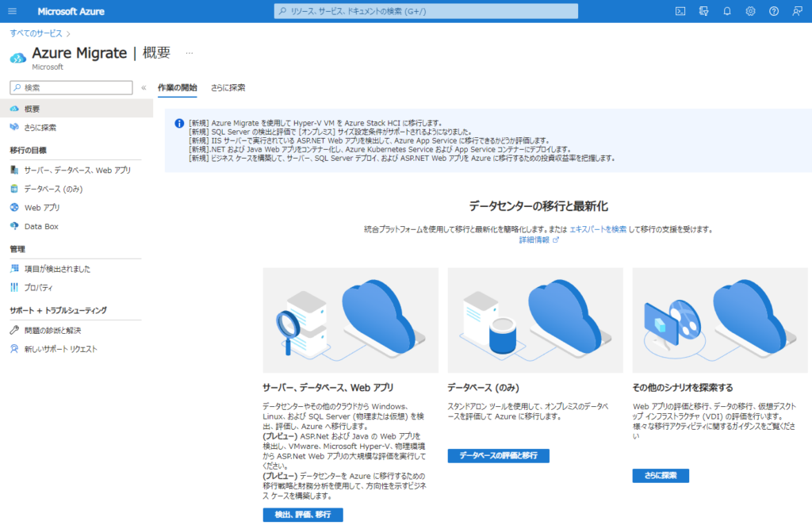Open the Directories and subscriptions filter icon
Screen dimensions: 812x529
704,11
